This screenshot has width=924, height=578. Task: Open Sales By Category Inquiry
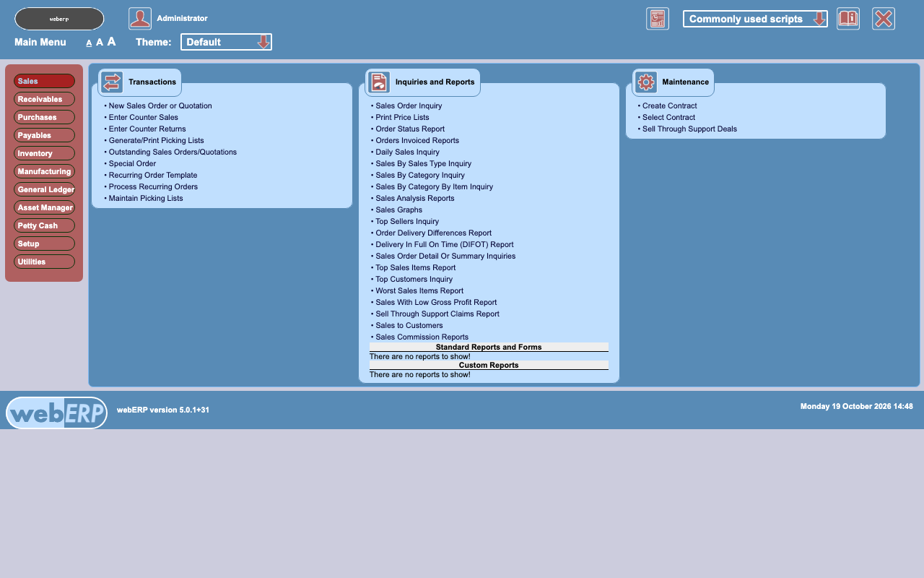point(420,175)
